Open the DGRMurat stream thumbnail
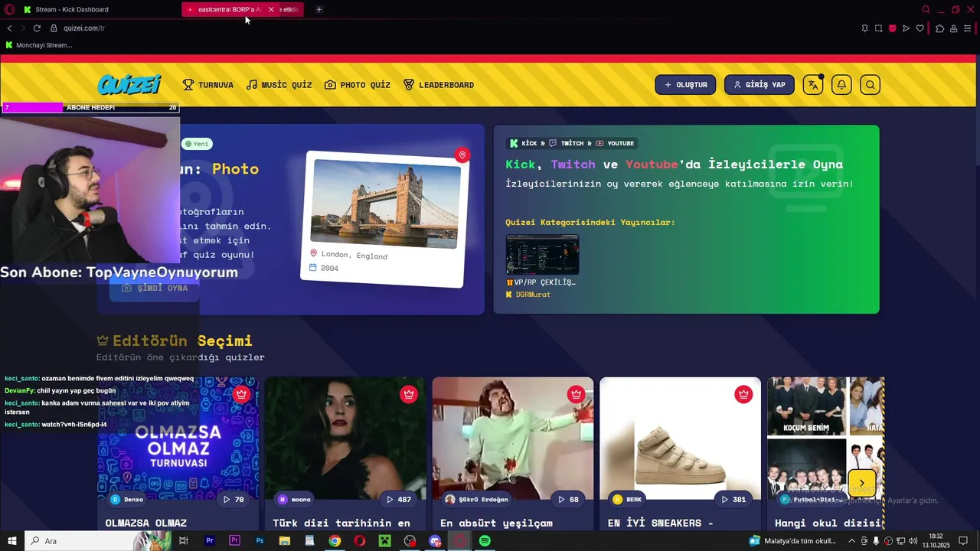980x551 pixels. click(542, 254)
